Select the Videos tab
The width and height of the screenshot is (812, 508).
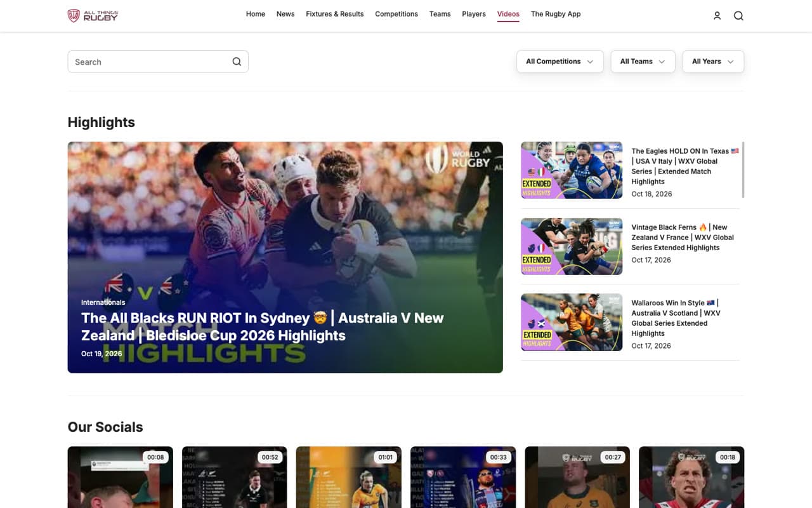(x=508, y=14)
